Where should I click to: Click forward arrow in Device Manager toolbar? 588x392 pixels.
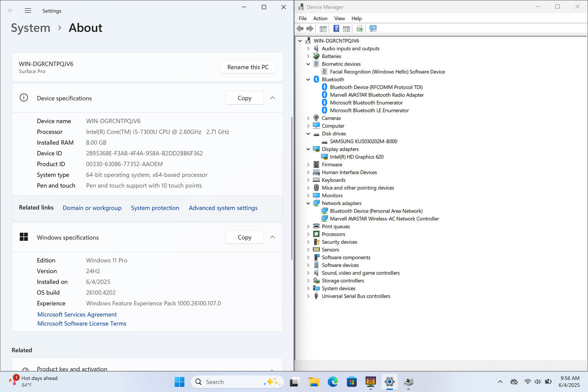coord(310,29)
